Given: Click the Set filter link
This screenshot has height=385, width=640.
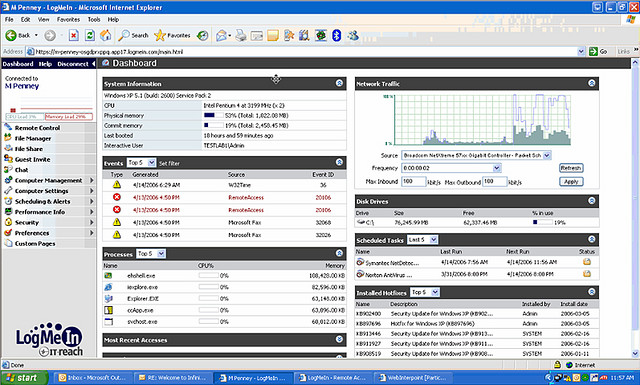Looking at the screenshot, I should pyautogui.click(x=169, y=163).
